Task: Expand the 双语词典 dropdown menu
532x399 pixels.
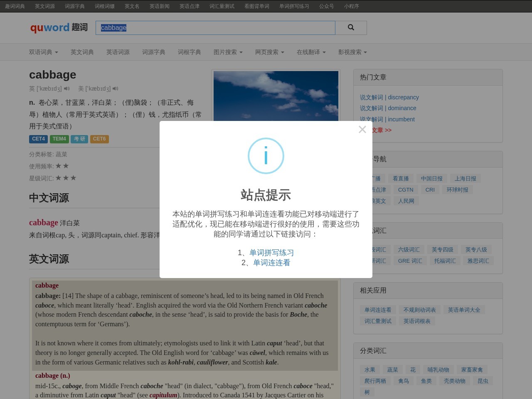Action: (x=43, y=52)
